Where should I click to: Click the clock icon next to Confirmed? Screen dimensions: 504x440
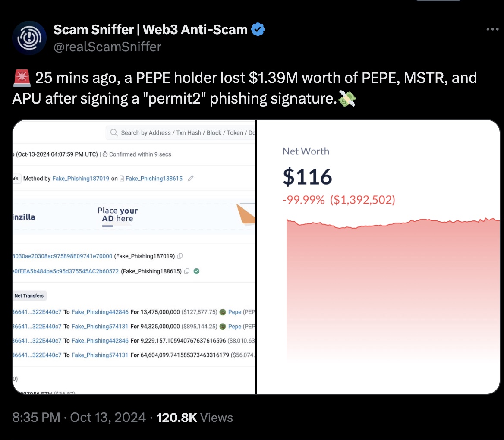coord(105,154)
